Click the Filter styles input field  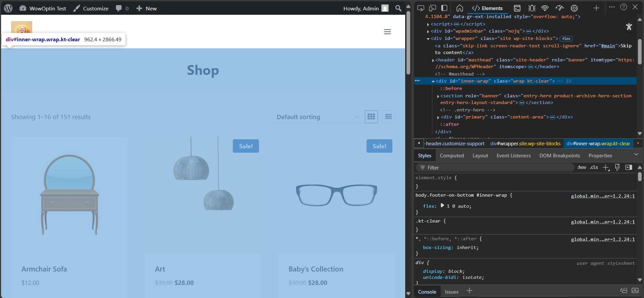coord(495,167)
